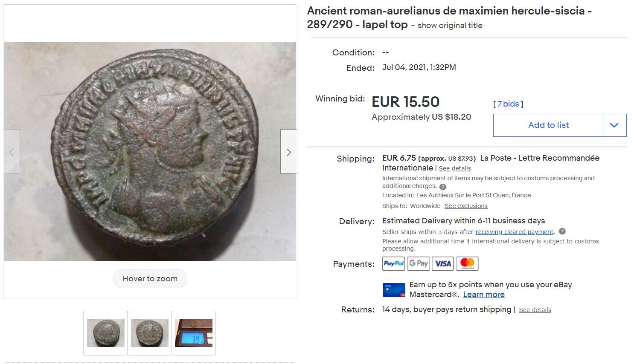
Task: Open the 7 bids link
Action: click(x=508, y=104)
